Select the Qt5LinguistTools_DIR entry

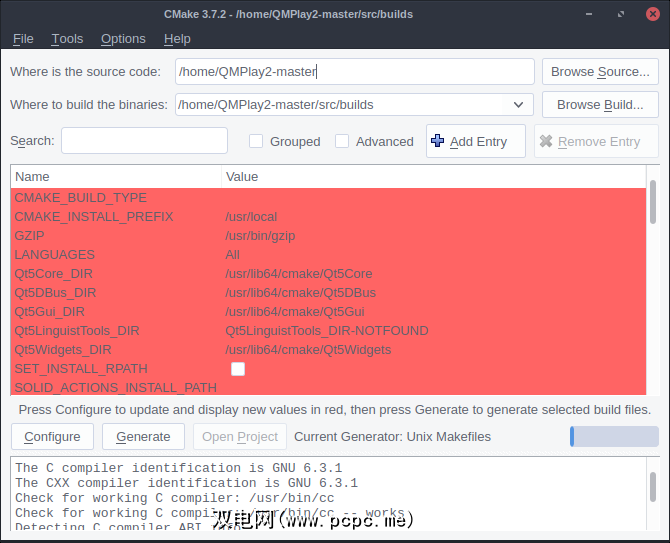77,331
